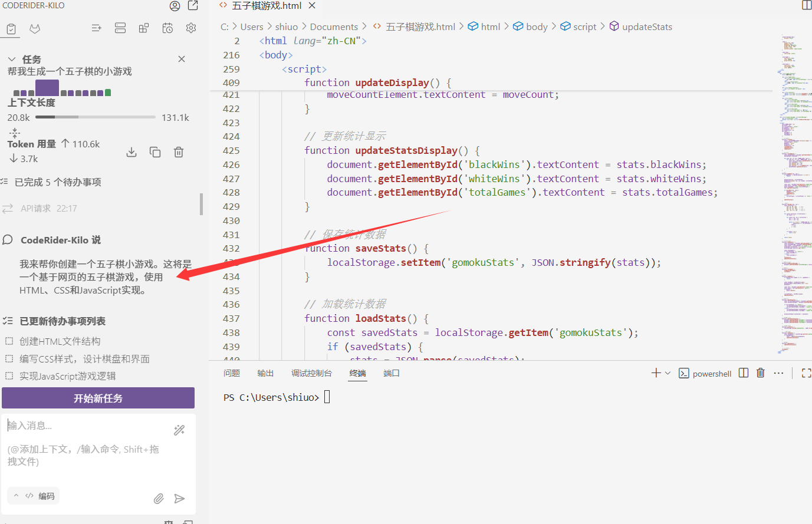The width and height of the screenshot is (812, 524).
Task: Open the modes blocks icon
Action: click(144, 28)
